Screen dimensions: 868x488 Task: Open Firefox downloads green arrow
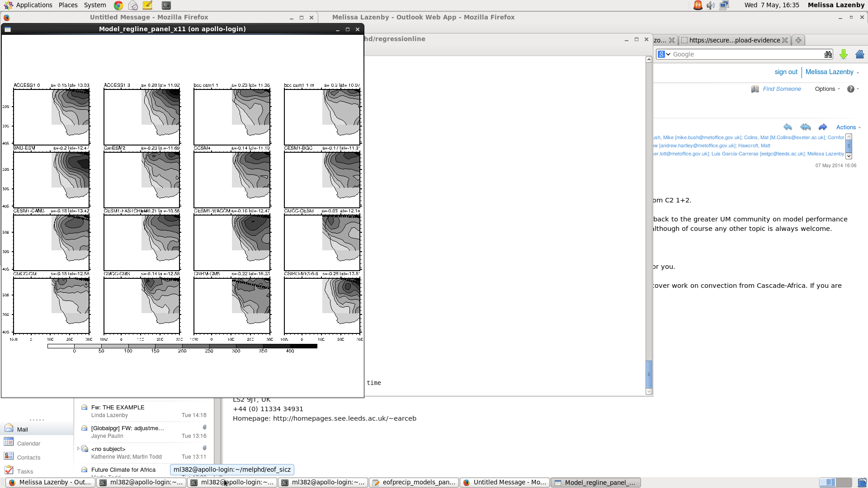(x=844, y=54)
